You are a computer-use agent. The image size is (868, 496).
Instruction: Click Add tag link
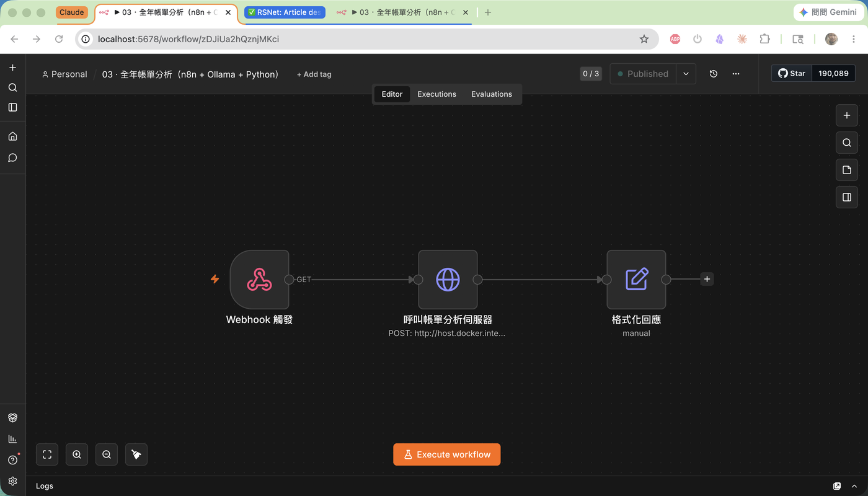[314, 74]
